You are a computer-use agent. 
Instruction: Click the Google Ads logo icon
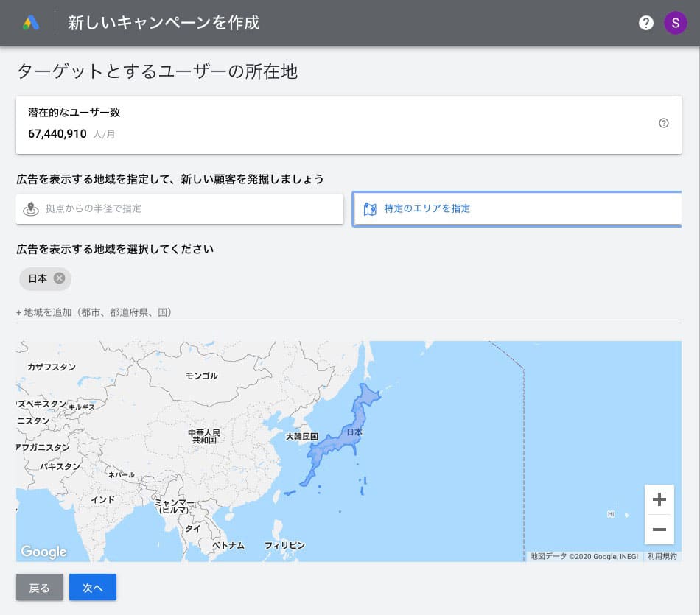(x=31, y=23)
